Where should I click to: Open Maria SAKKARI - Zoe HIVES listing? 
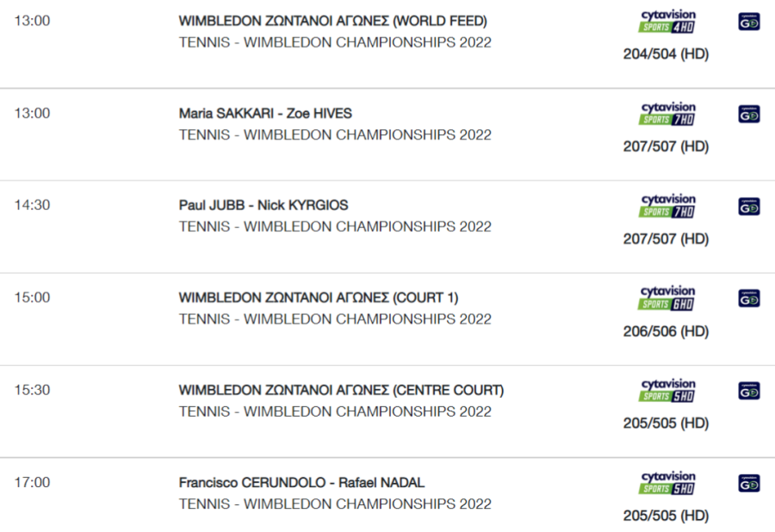(x=265, y=114)
